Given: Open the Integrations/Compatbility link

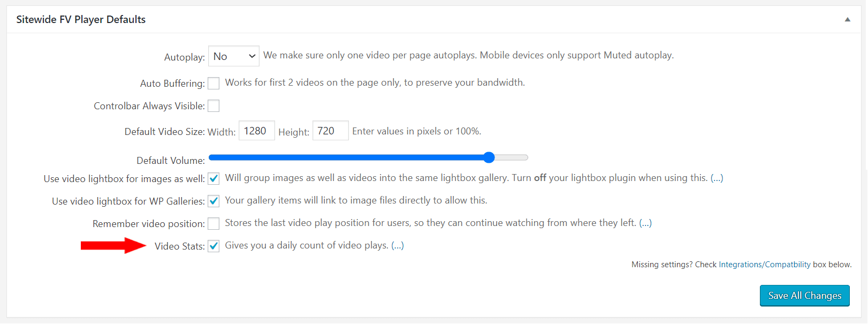Looking at the screenshot, I should pos(764,265).
